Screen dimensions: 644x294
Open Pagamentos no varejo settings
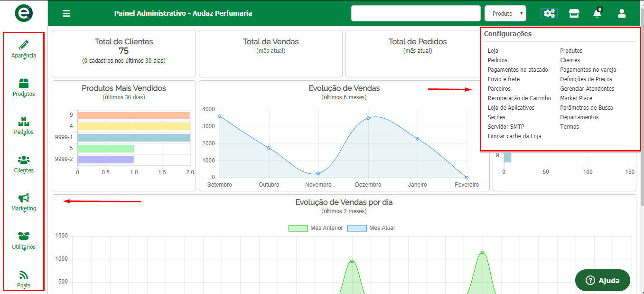click(x=588, y=70)
